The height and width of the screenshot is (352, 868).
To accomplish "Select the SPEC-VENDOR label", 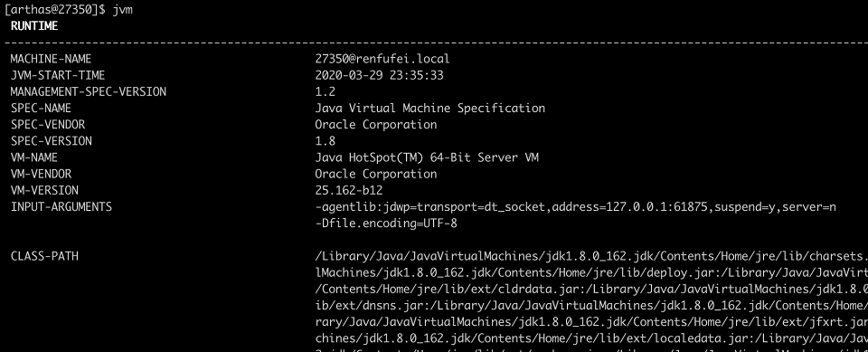I will pyautogui.click(x=48, y=125).
